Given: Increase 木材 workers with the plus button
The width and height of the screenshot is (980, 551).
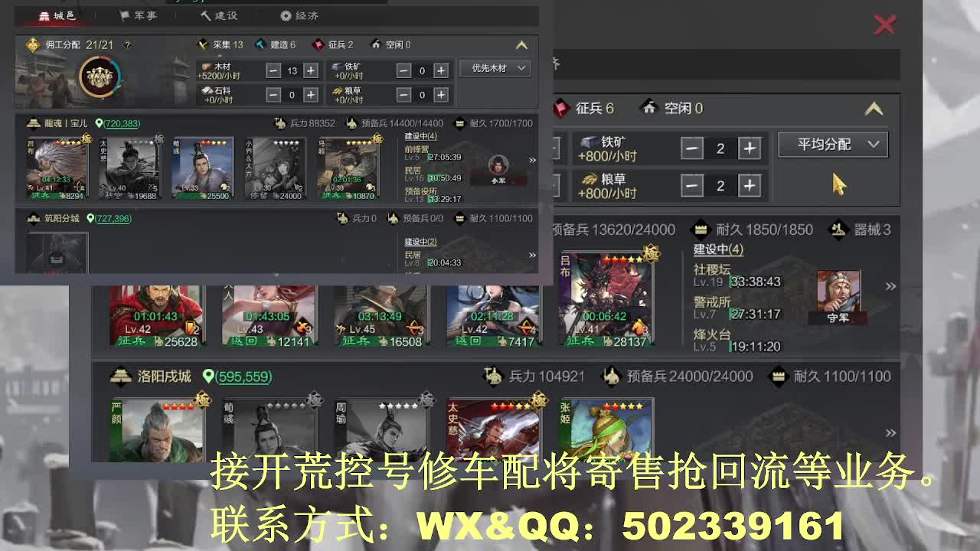Looking at the screenshot, I should pos(311,70).
